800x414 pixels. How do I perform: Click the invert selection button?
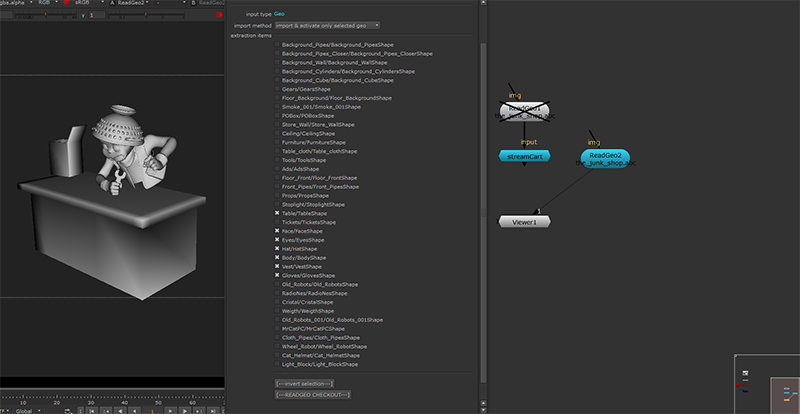coord(305,383)
